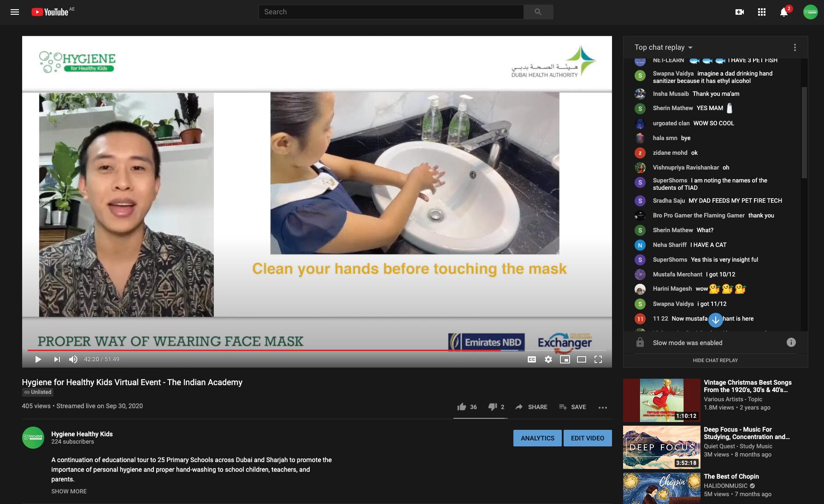Click Bro Pro Gamer the Flaming Gamer name
Viewport: 824px width, 504px height.
(x=699, y=215)
